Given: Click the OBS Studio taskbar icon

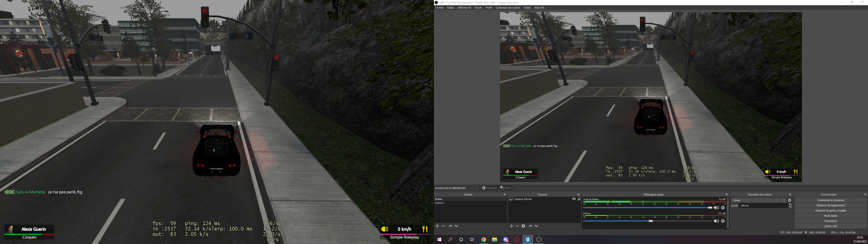Looking at the screenshot, I should point(539,240).
